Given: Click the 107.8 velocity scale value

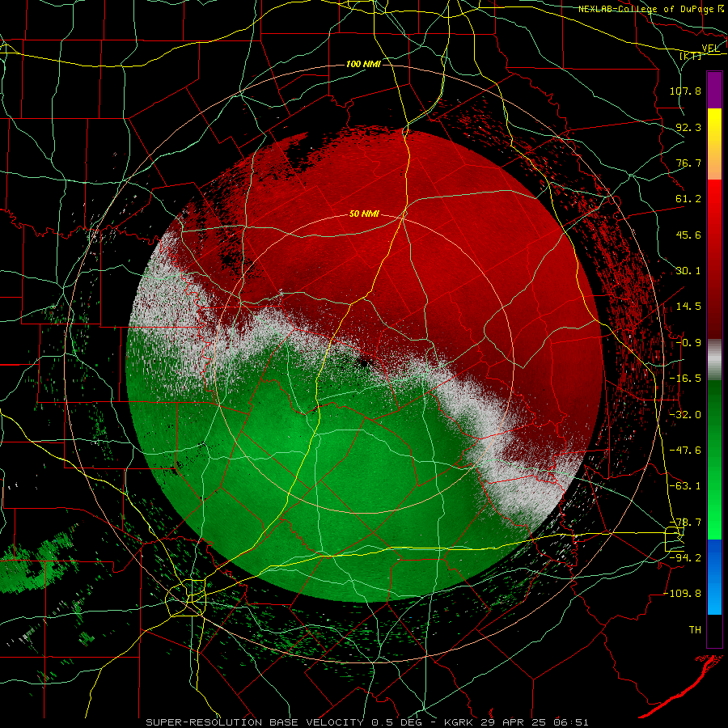Looking at the screenshot, I should (685, 91).
